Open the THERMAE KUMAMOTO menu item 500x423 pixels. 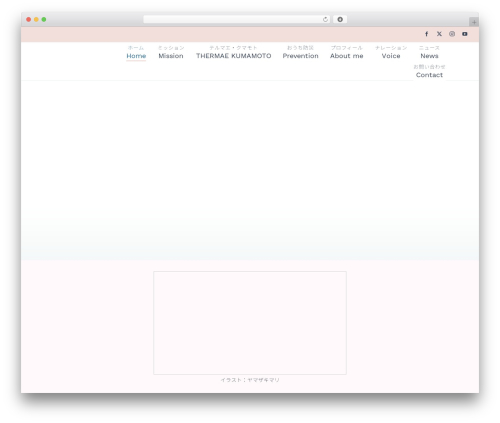pyautogui.click(x=233, y=53)
